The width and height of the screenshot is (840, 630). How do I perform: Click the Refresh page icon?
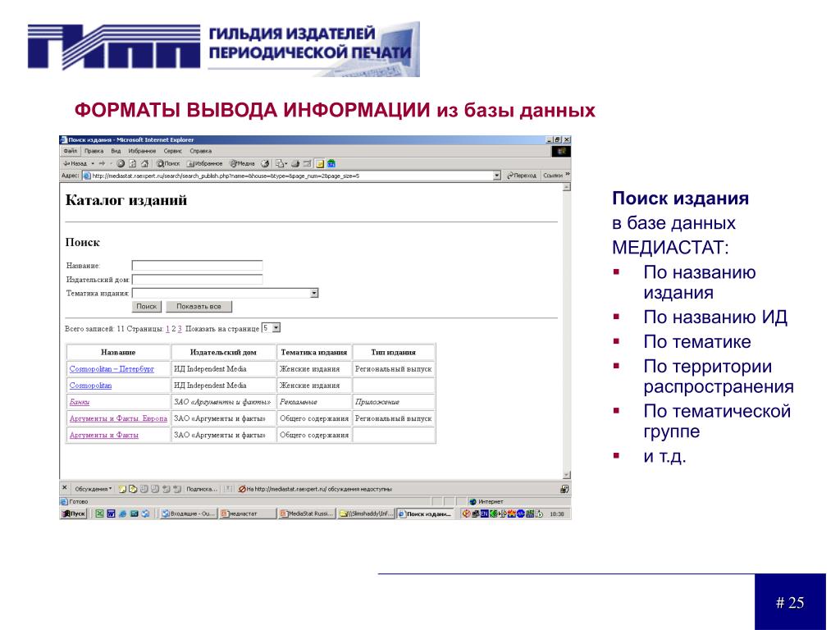(x=132, y=163)
